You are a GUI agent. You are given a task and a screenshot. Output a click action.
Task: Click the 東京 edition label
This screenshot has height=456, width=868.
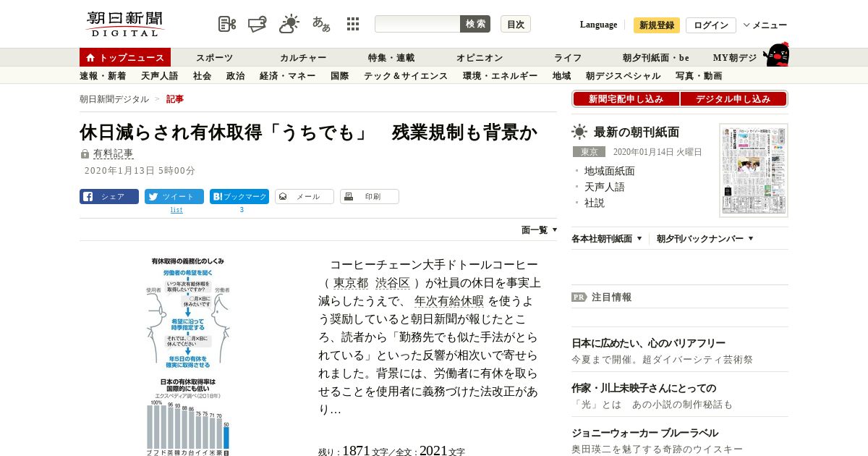pyautogui.click(x=589, y=152)
